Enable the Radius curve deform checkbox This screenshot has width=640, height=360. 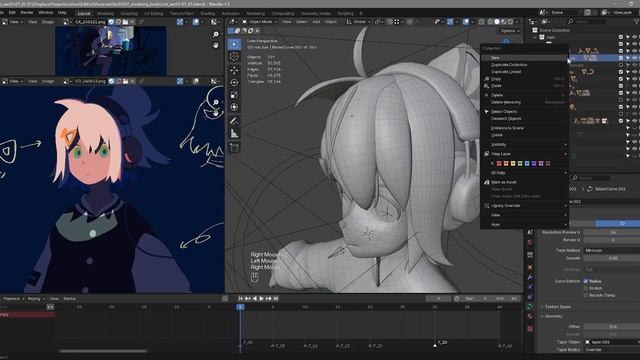(586, 281)
